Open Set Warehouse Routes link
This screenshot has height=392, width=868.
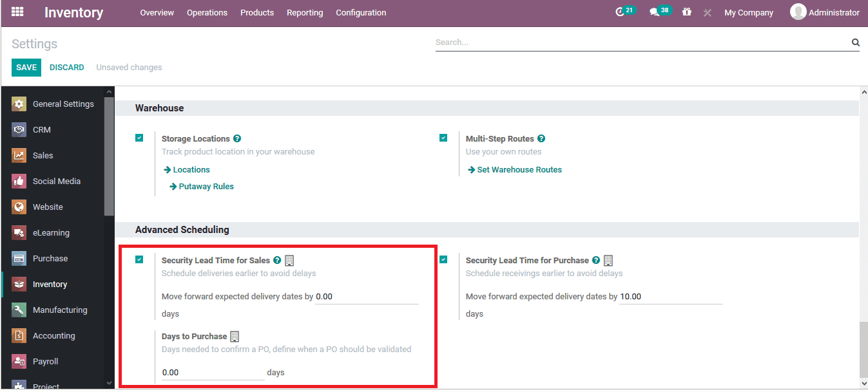pos(515,170)
